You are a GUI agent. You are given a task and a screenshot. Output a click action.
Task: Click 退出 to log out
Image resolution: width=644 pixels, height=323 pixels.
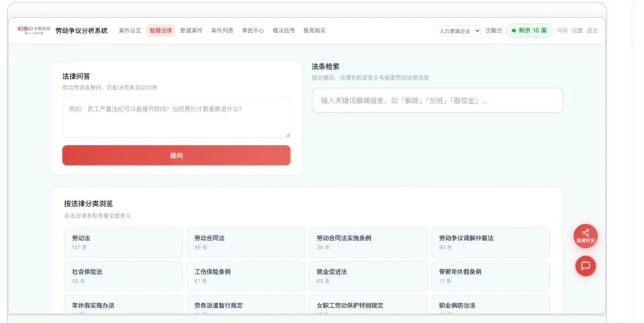592,30
